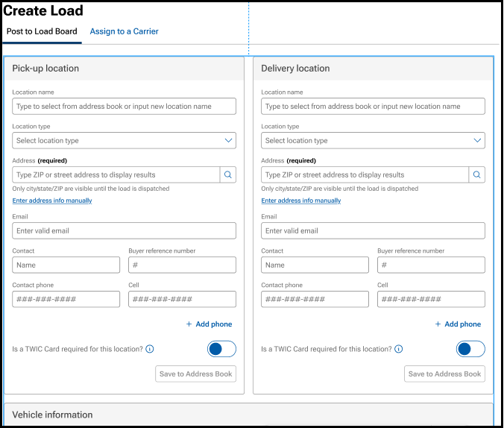Click delivery Email input field
Screen dimensions: 504x428
tap(373, 230)
